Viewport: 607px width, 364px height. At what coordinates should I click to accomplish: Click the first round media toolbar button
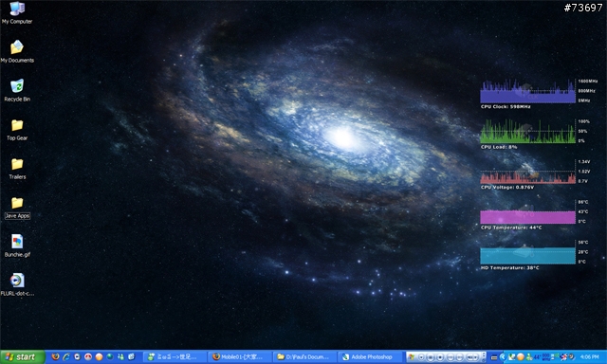tap(421, 357)
